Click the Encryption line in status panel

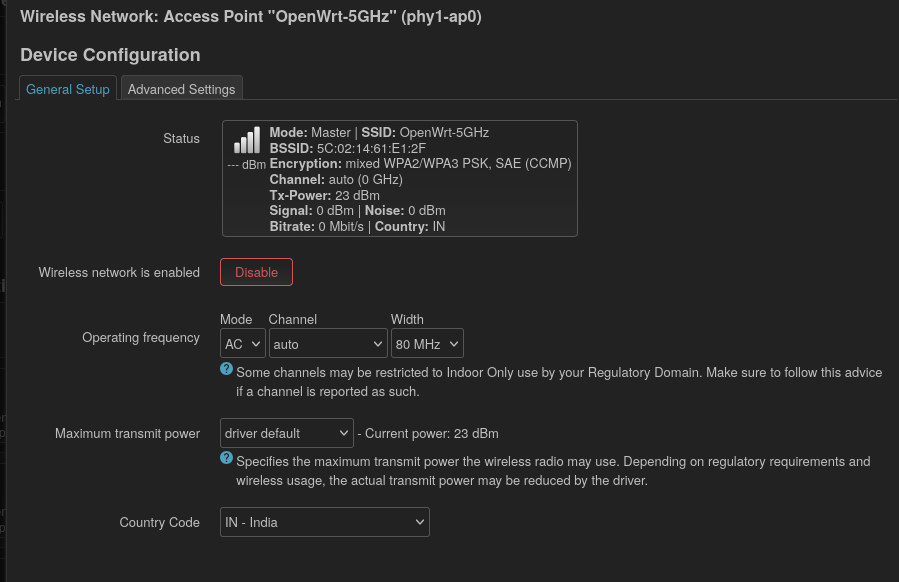click(420, 164)
